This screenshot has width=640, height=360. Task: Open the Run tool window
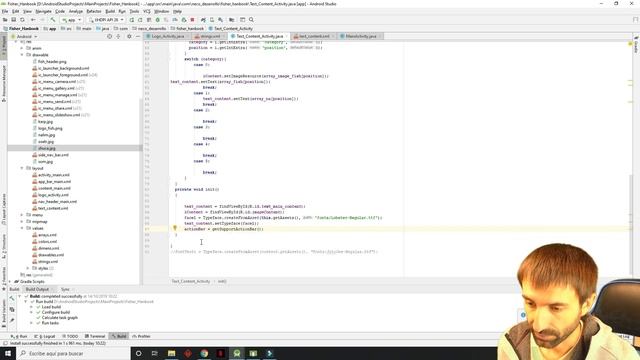[x=19, y=336]
